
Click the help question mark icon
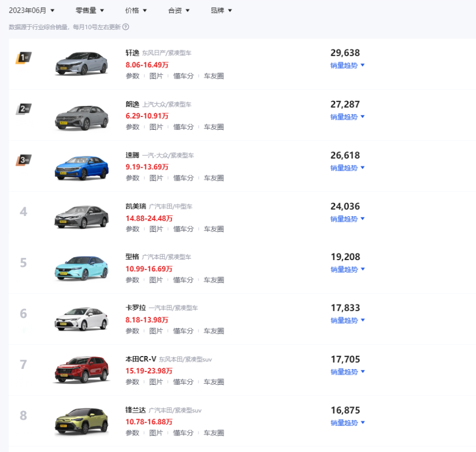click(x=126, y=27)
